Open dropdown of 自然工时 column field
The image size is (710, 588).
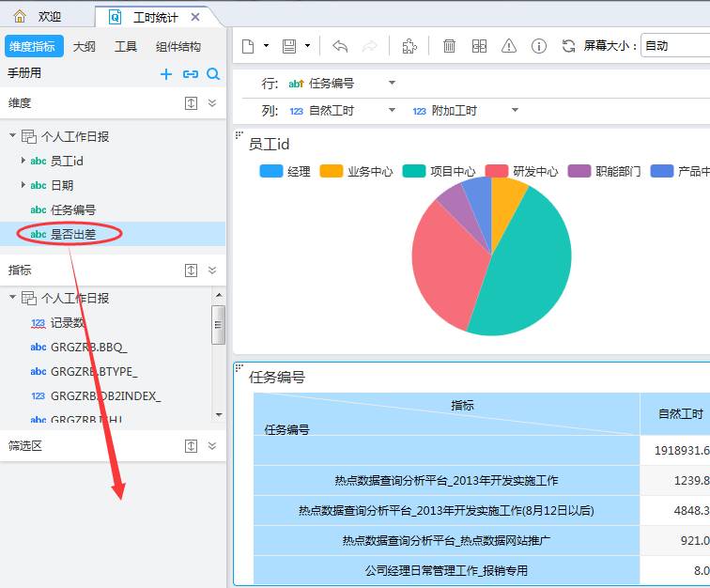[393, 110]
